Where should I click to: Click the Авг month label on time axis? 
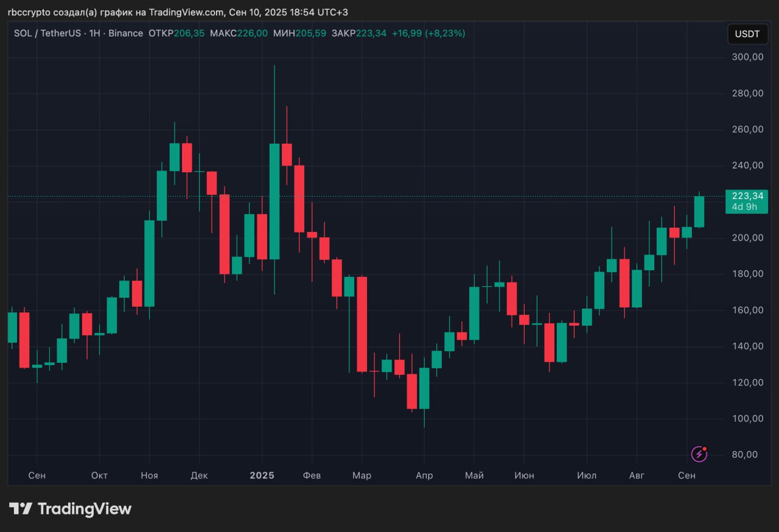[637, 475]
